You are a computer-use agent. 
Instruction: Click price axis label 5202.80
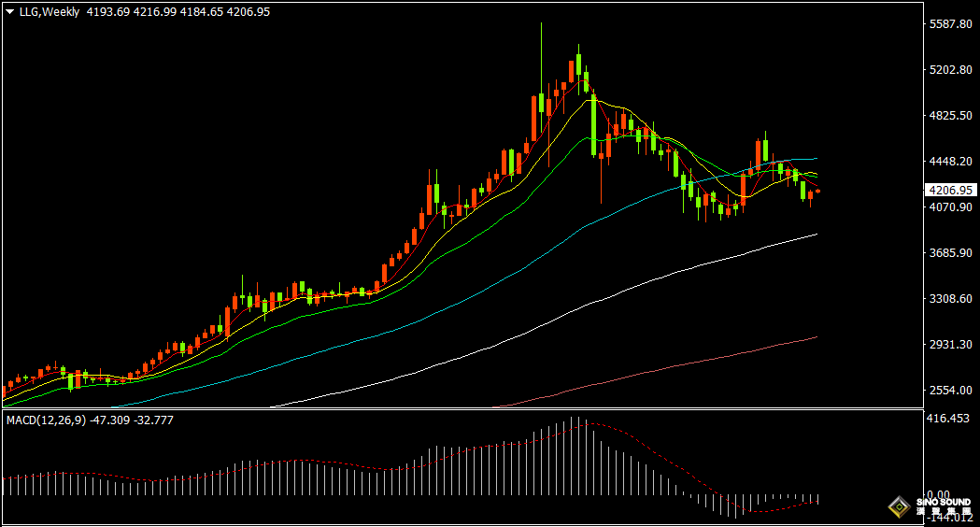click(x=951, y=69)
